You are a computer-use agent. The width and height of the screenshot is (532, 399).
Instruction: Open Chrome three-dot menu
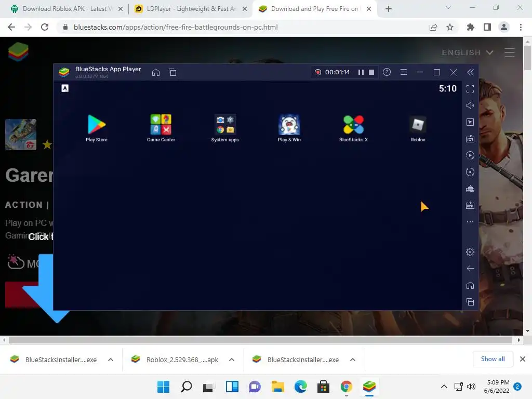[521, 27]
